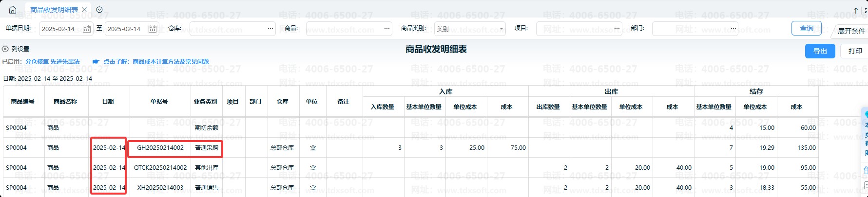The image size is (868, 197).
Task: Click the 导出 export button
Action: click(x=820, y=51)
